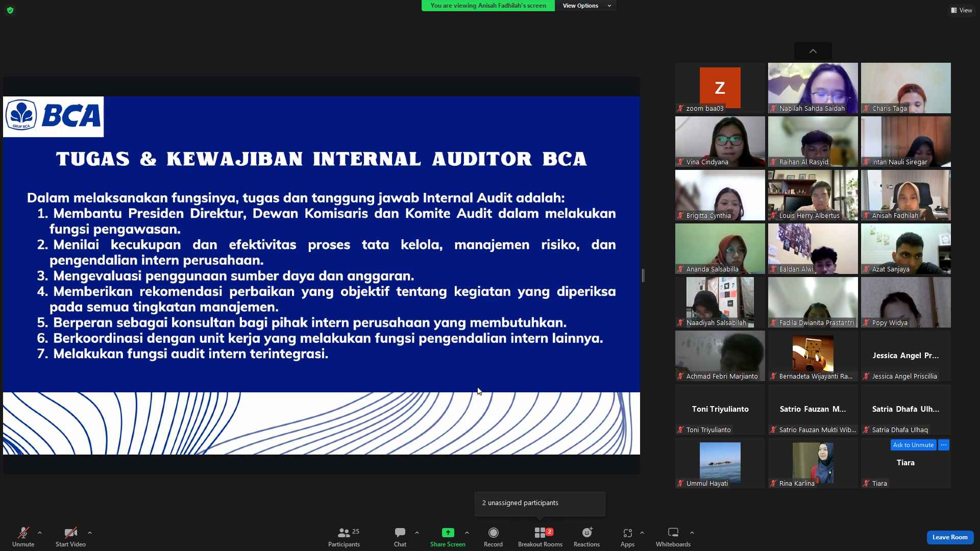This screenshot has height=551, width=980.
Task: Click the screen-viewing green banner
Action: (x=488, y=6)
